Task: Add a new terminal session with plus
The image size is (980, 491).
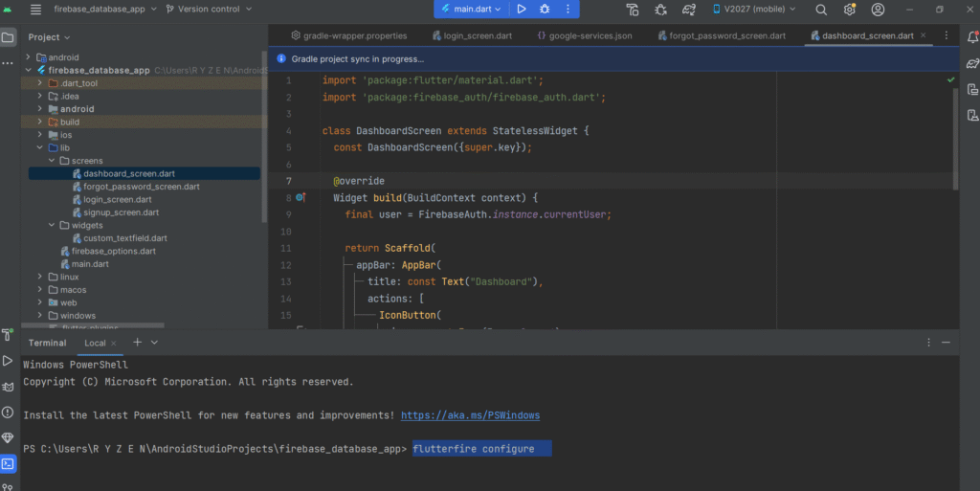Action: click(x=137, y=342)
